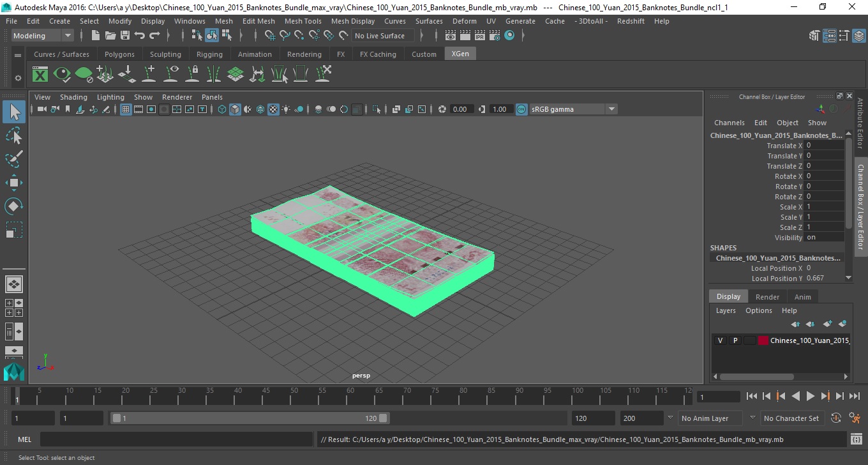Toggle the view transform ON button
This screenshot has width=868, height=465.
tap(521, 109)
